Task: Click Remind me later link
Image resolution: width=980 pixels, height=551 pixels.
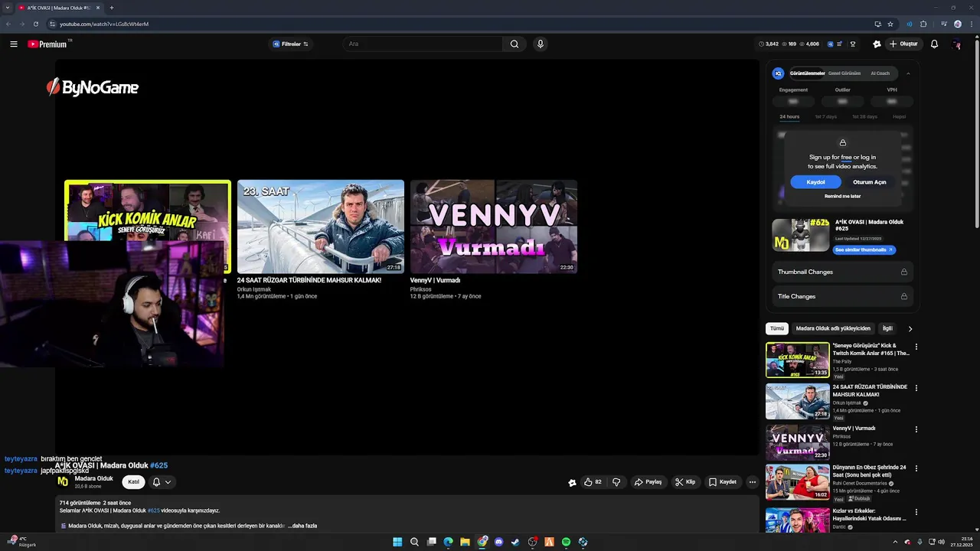Action: (842, 197)
